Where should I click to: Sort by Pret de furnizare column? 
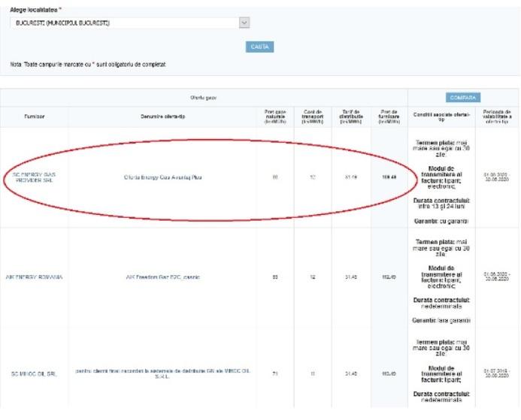389,116
